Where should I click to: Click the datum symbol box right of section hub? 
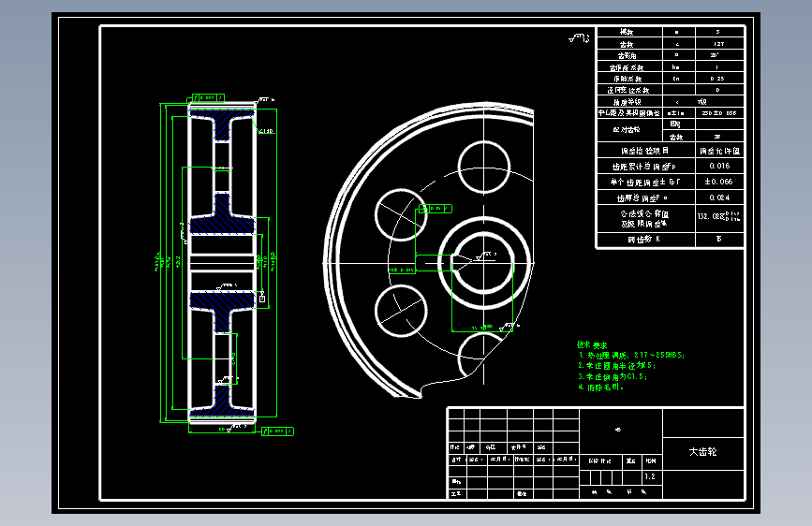262,299
